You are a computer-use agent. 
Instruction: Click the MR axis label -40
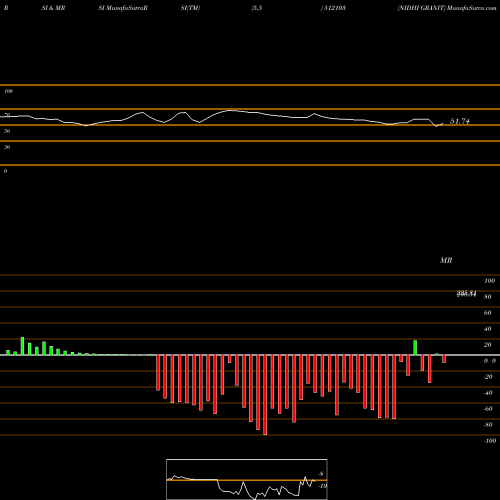point(488,393)
